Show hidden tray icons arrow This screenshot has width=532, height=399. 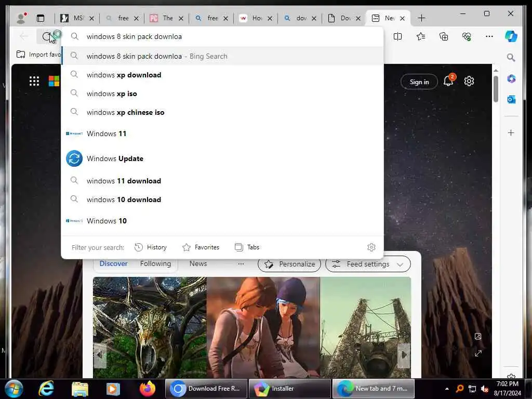[x=447, y=389]
